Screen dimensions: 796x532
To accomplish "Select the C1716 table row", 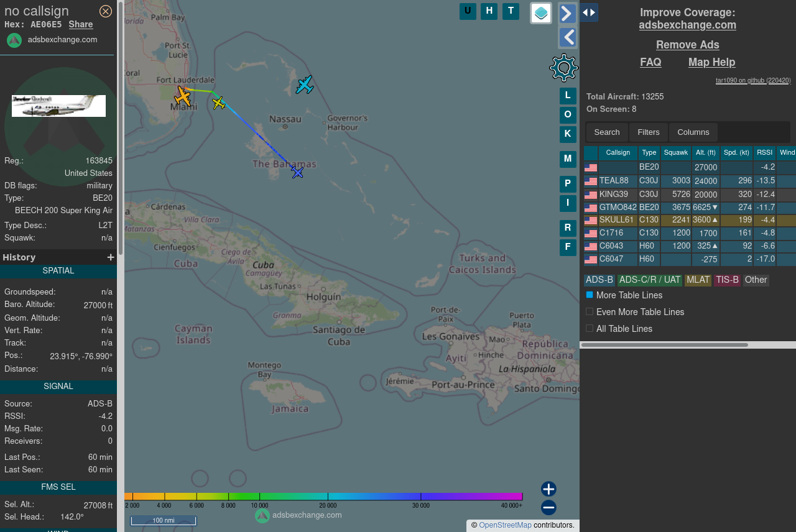I will (x=690, y=233).
